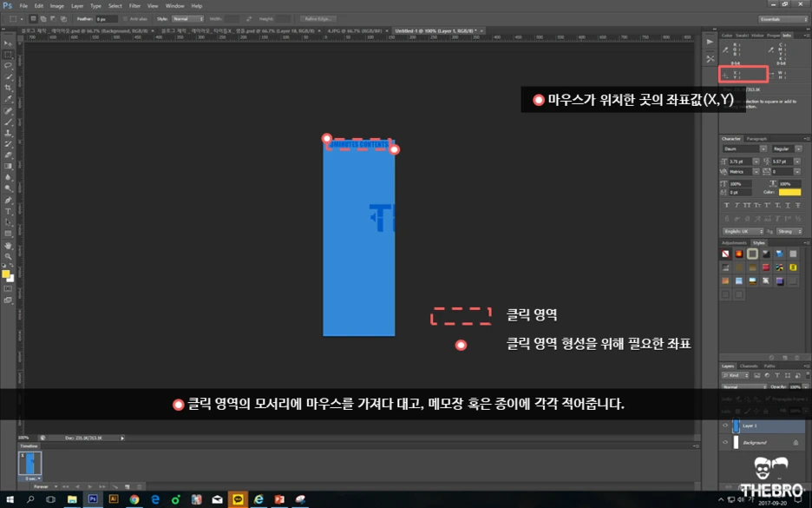Screen dimensions: 812x508
Task: Open the Kind filter dropdown in Layers panel
Action: tap(736, 375)
